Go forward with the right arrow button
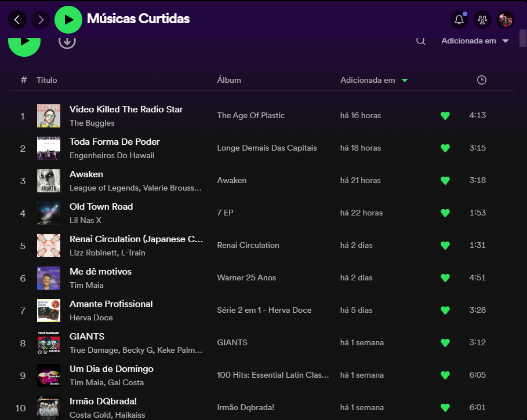Screen dimensions: 527x420 [x=41, y=20]
